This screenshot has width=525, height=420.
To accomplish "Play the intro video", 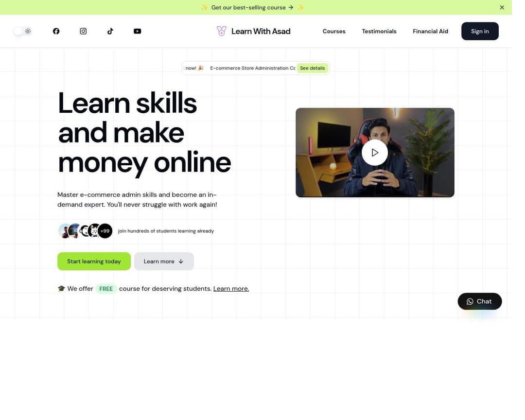I will point(375,152).
